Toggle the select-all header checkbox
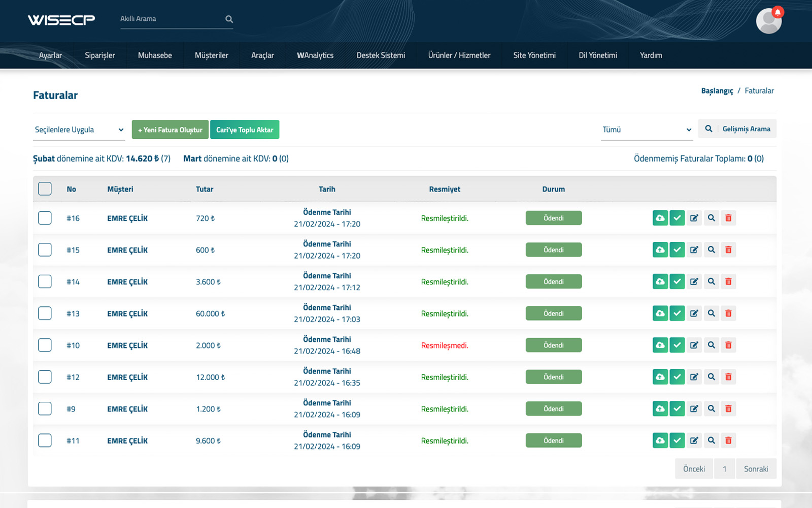The image size is (812, 508). [45, 188]
